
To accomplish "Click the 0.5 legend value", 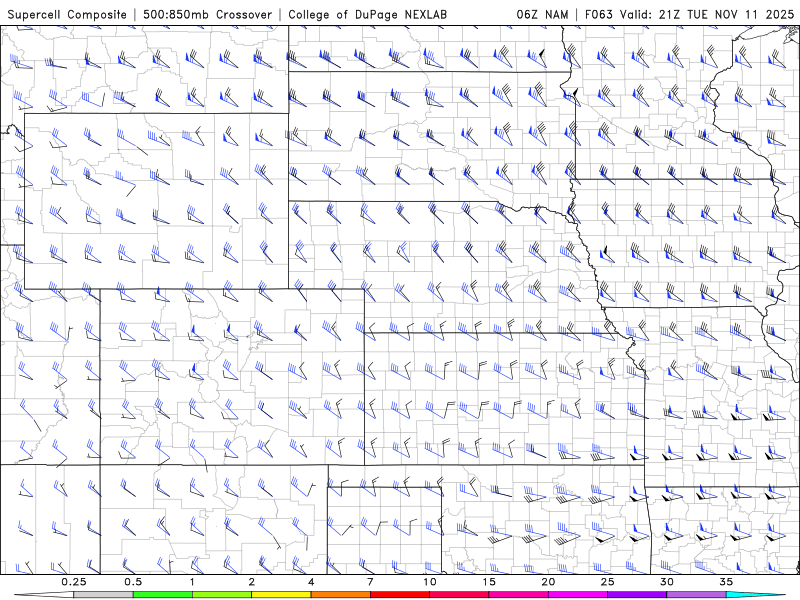I will pyautogui.click(x=133, y=582).
